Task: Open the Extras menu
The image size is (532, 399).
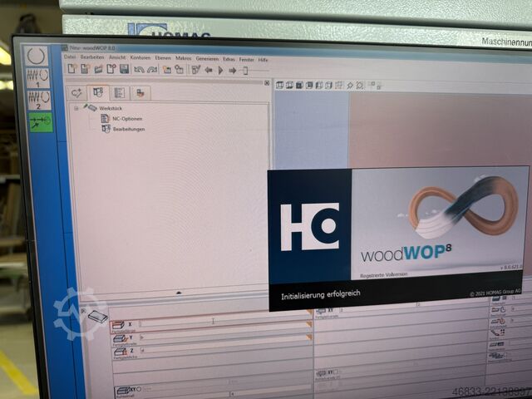Action: pos(229,59)
